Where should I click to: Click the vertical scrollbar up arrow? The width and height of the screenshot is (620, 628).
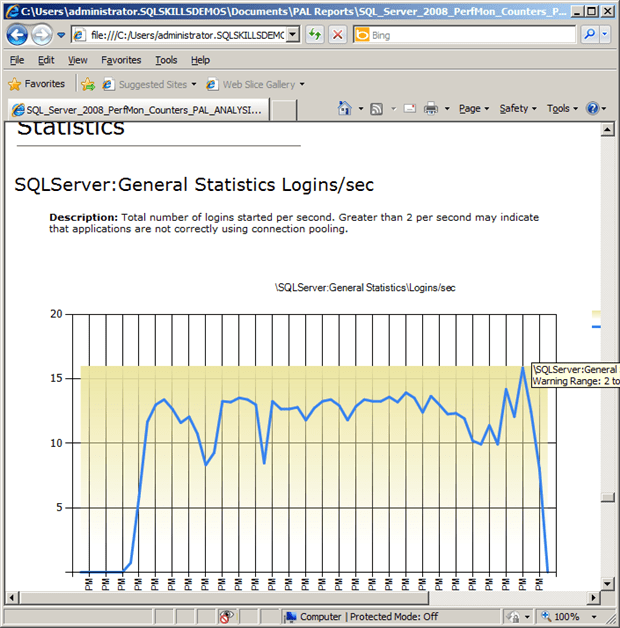608,129
